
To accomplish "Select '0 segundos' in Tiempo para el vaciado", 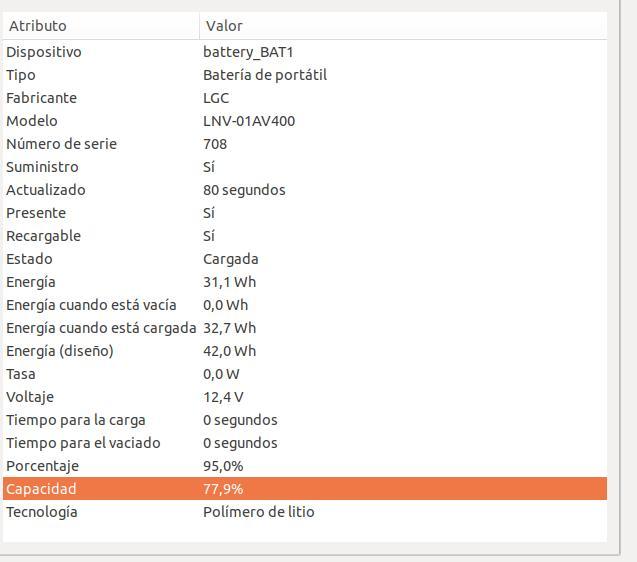I will pos(240,443).
